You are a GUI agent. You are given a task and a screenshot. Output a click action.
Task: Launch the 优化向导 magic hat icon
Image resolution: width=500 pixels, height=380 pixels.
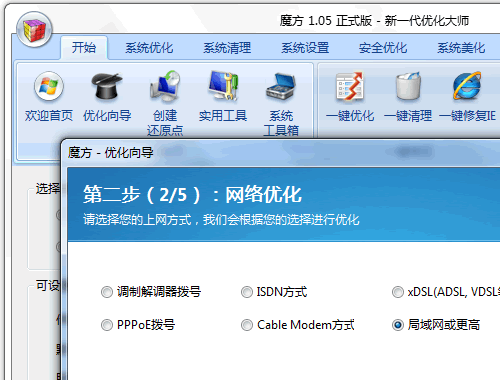pos(107,86)
